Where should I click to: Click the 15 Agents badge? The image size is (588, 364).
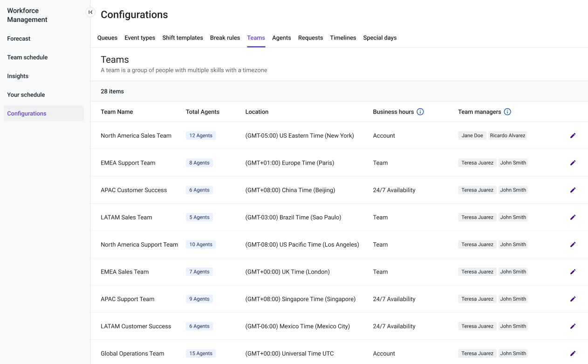tap(201, 353)
